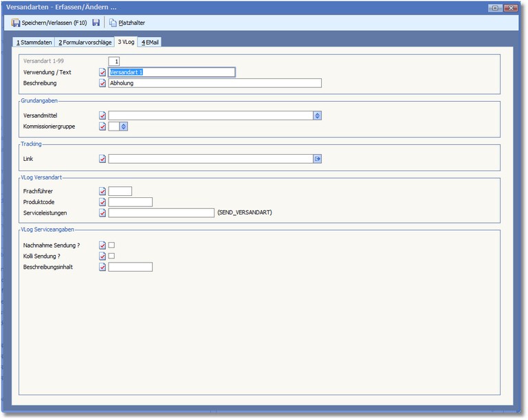Click the marker icon beside Tracking Link
The width and height of the screenshot is (528, 420).
pos(102,159)
